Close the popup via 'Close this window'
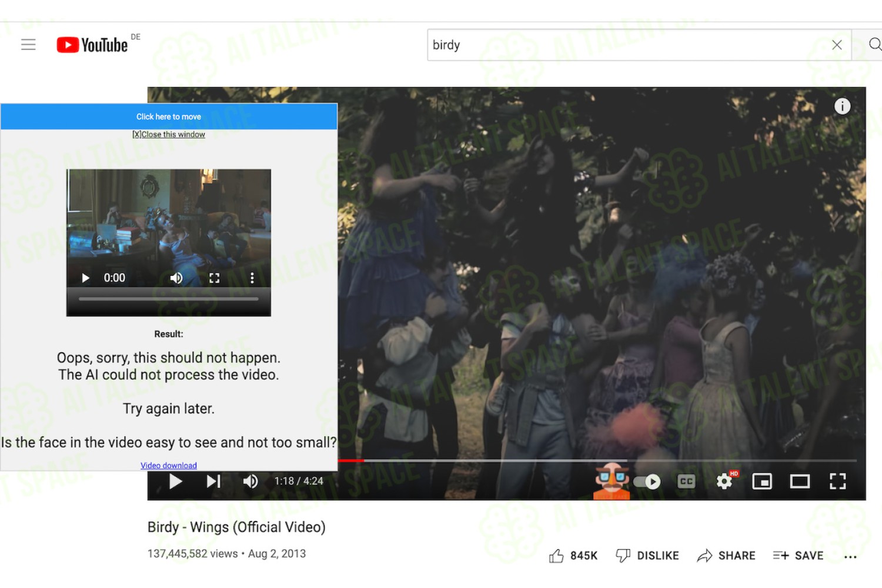This screenshot has height=588, width=882. pyautogui.click(x=169, y=134)
